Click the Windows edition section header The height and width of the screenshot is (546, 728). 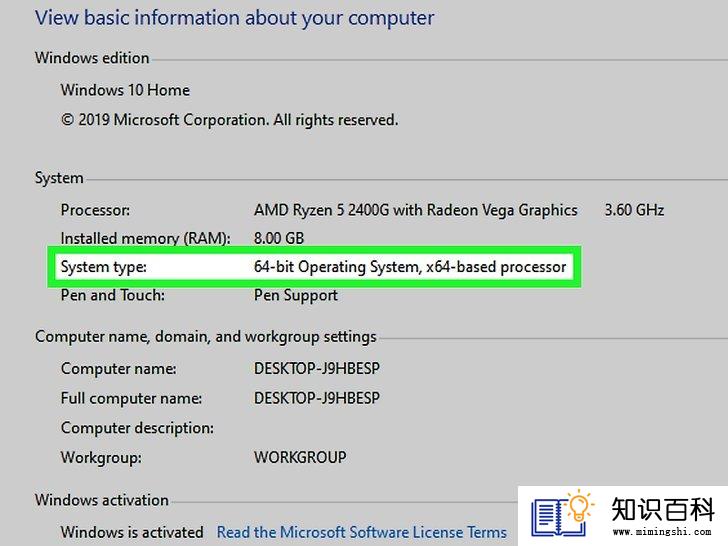[x=92, y=58]
